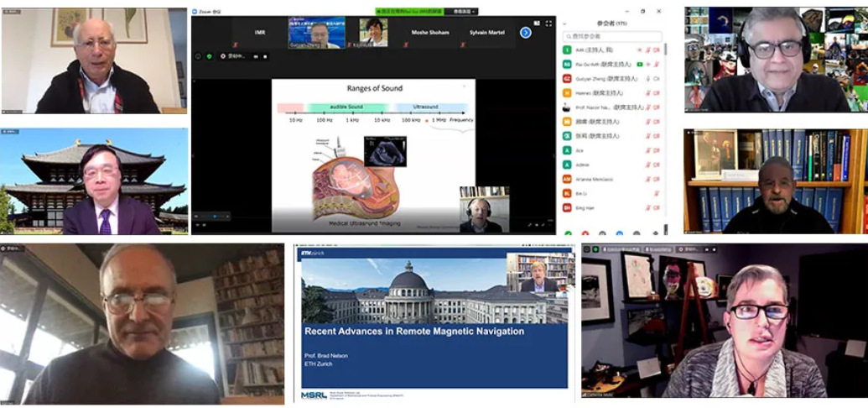868x408 pixels.
Task: Select video tile of man before blue bookshelf
Action: click(x=776, y=181)
